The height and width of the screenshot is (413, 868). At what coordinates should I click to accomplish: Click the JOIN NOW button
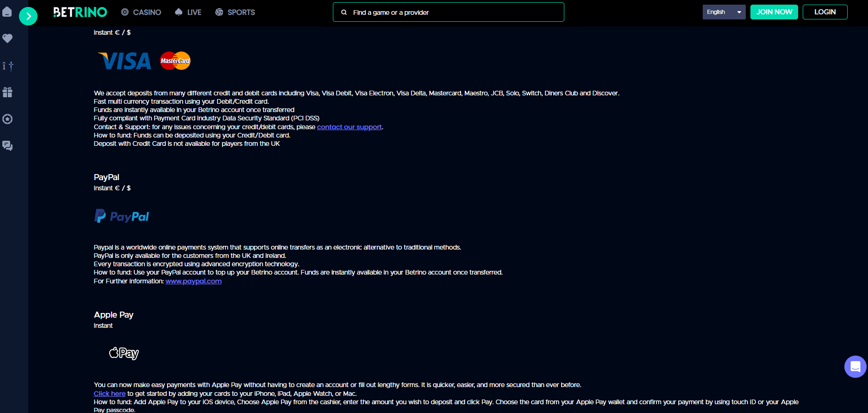774,12
